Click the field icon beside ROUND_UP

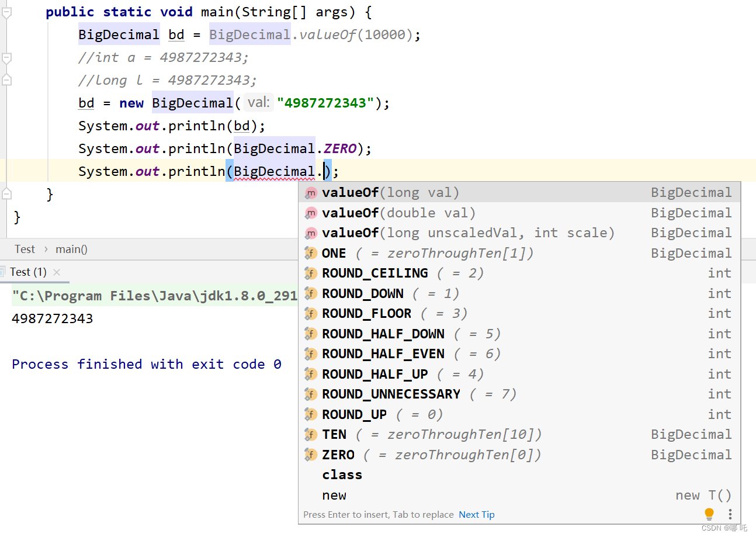(x=310, y=414)
